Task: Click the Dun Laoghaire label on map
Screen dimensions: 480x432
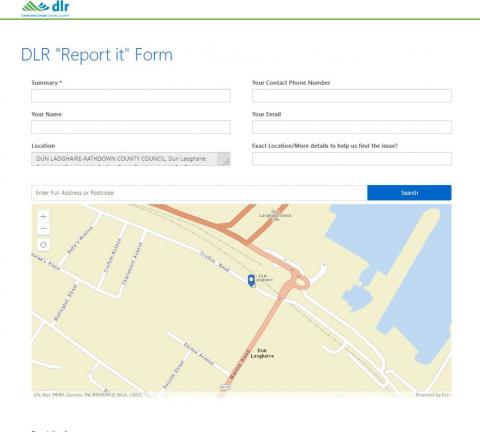Action: (262, 353)
